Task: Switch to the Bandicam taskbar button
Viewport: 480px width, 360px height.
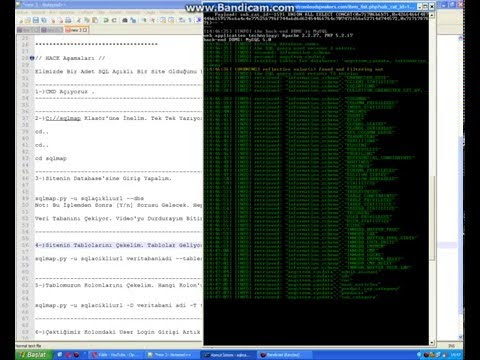Action: [284, 355]
